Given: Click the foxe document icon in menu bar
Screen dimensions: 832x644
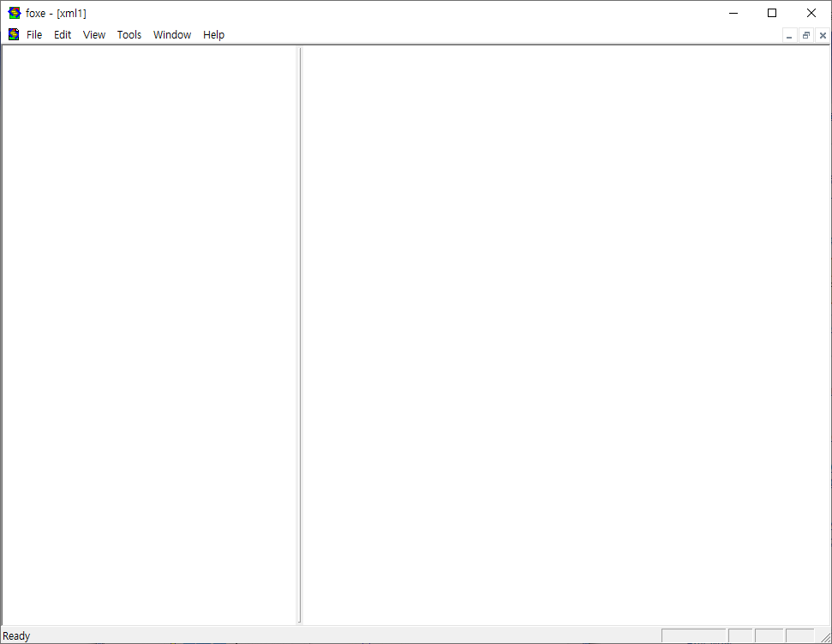Looking at the screenshot, I should (x=14, y=35).
